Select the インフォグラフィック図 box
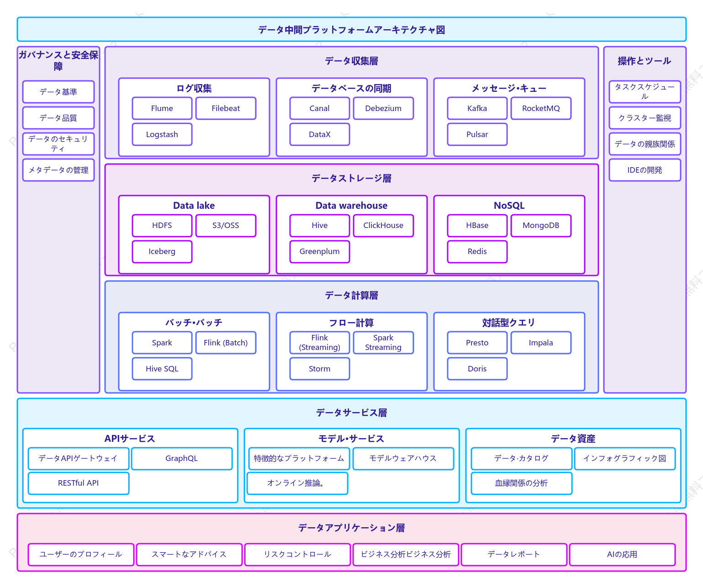703x588 pixels. tap(625, 458)
